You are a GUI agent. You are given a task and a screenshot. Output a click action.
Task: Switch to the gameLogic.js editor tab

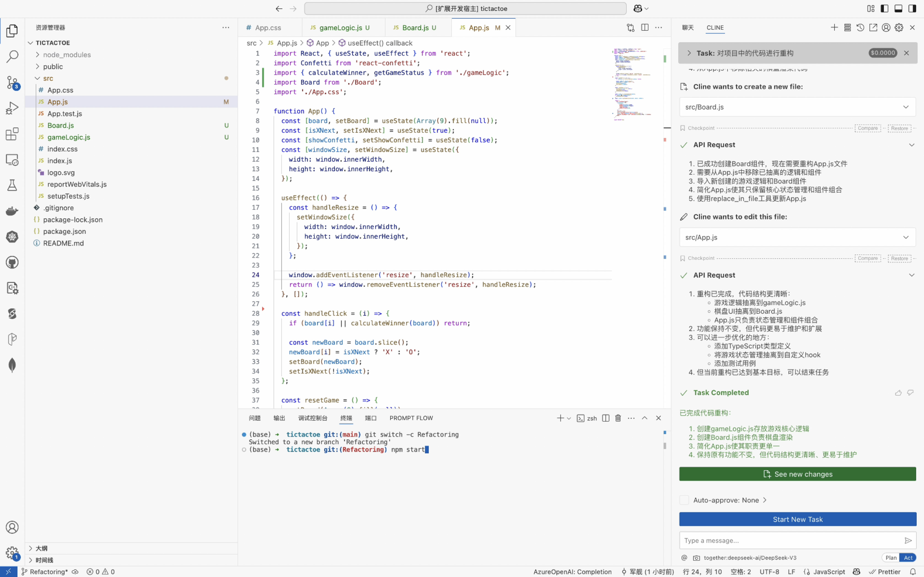click(x=340, y=28)
